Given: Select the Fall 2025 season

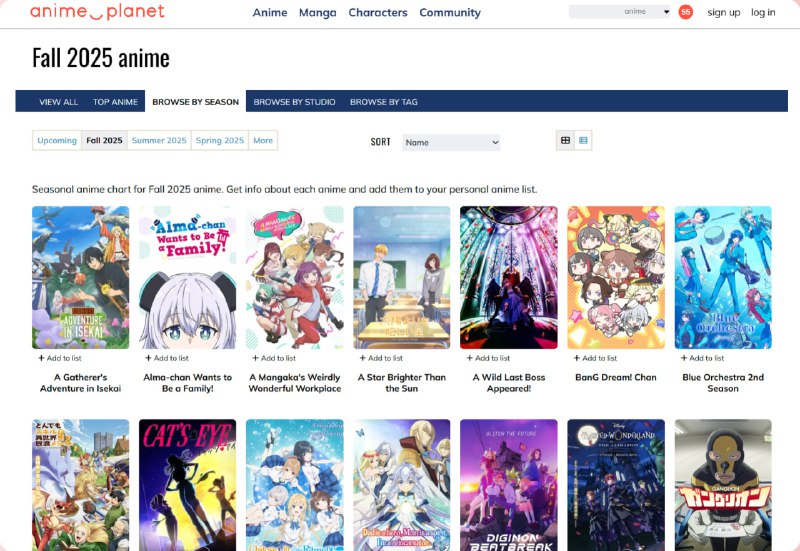Looking at the screenshot, I should [x=105, y=140].
